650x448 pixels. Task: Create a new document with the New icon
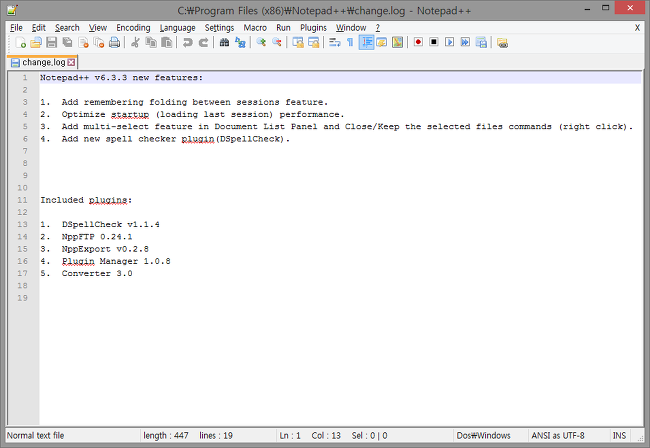[x=20, y=43]
